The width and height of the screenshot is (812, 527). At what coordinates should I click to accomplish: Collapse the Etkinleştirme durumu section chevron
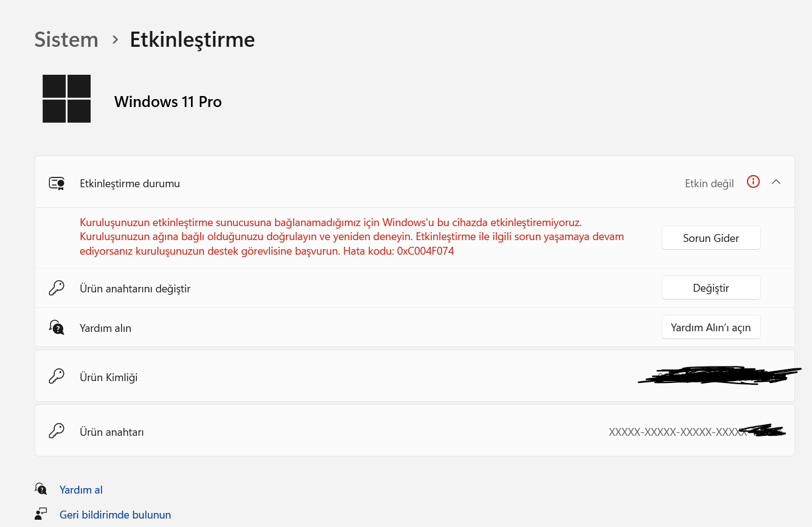[776, 182]
